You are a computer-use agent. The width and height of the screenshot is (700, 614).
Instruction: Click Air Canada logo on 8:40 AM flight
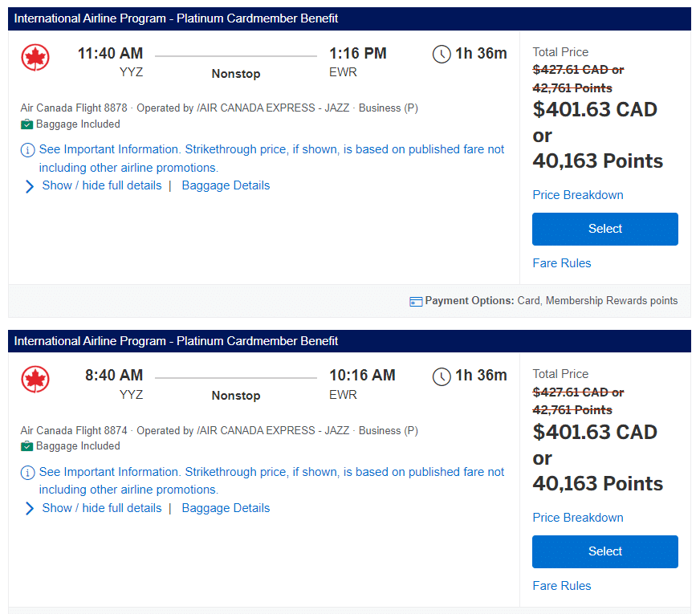coord(35,380)
